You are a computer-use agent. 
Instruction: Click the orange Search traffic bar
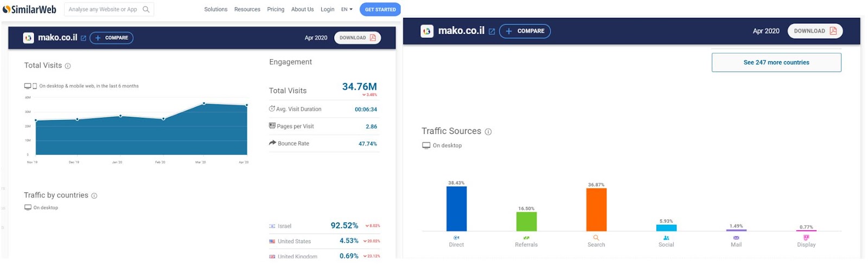pyautogui.click(x=596, y=210)
